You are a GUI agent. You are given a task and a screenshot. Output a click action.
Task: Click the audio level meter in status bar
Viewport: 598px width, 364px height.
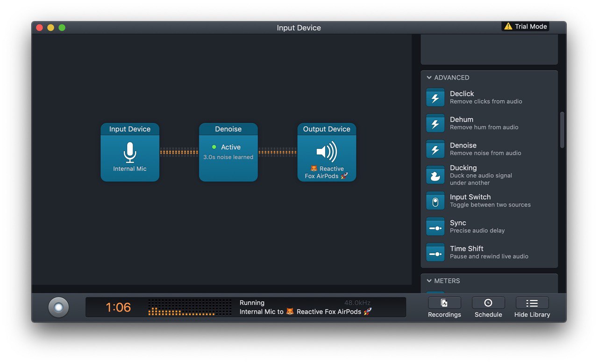190,308
